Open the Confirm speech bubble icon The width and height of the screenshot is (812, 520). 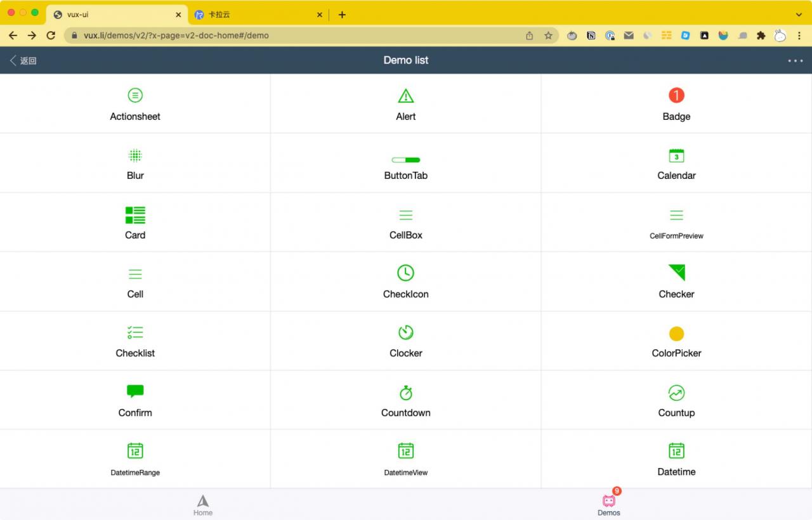135,391
